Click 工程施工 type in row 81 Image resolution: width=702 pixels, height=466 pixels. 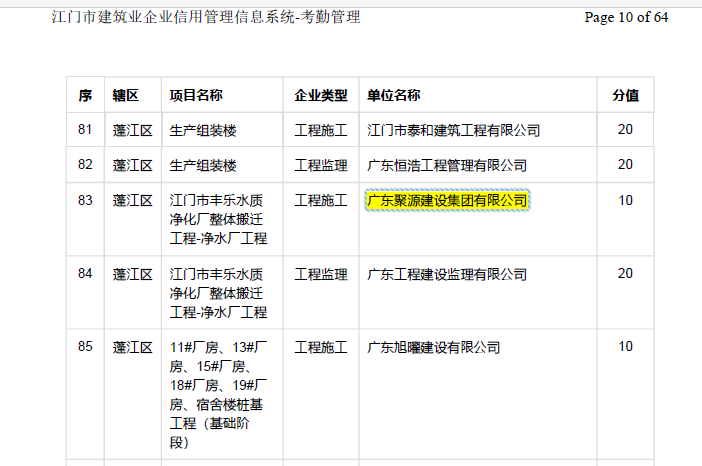(x=321, y=130)
